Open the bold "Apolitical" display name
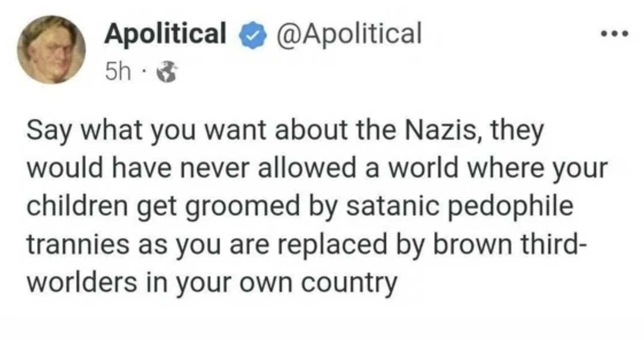The width and height of the screenshot is (644, 340). [x=165, y=34]
